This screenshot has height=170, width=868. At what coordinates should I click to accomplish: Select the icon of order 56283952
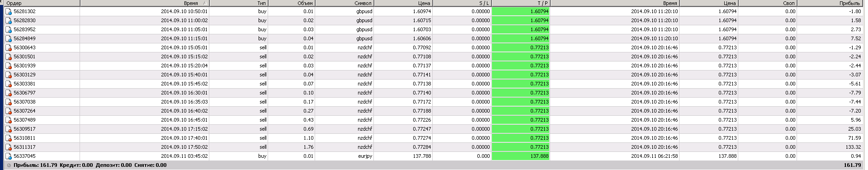tap(9, 29)
